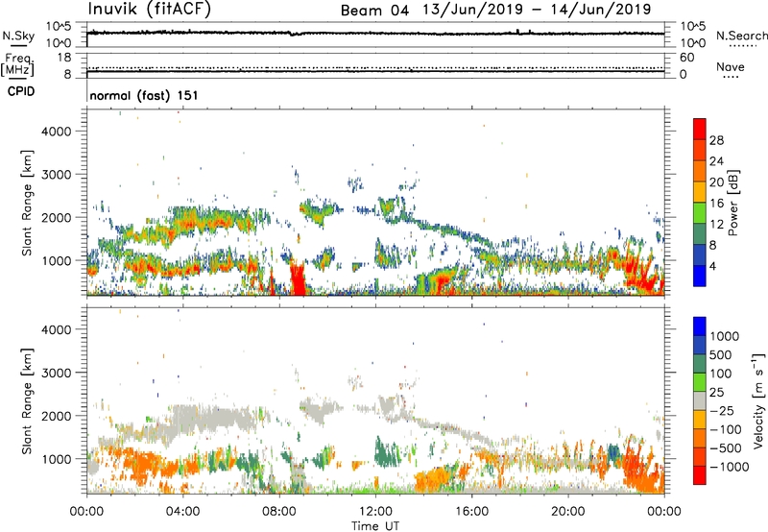Click the frequency trace line in Freq panel
The height and width of the screenshot is (532, 768).
pos(375,71)
